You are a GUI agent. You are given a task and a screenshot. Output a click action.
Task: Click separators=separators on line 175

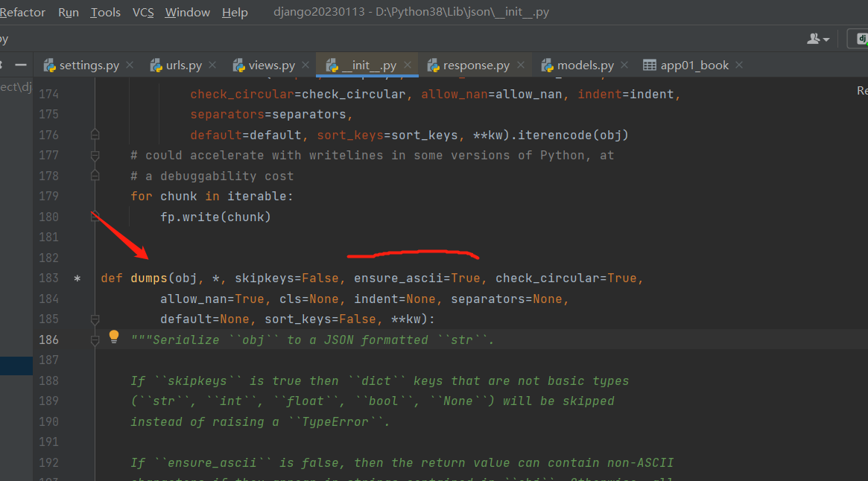[268, 115]
